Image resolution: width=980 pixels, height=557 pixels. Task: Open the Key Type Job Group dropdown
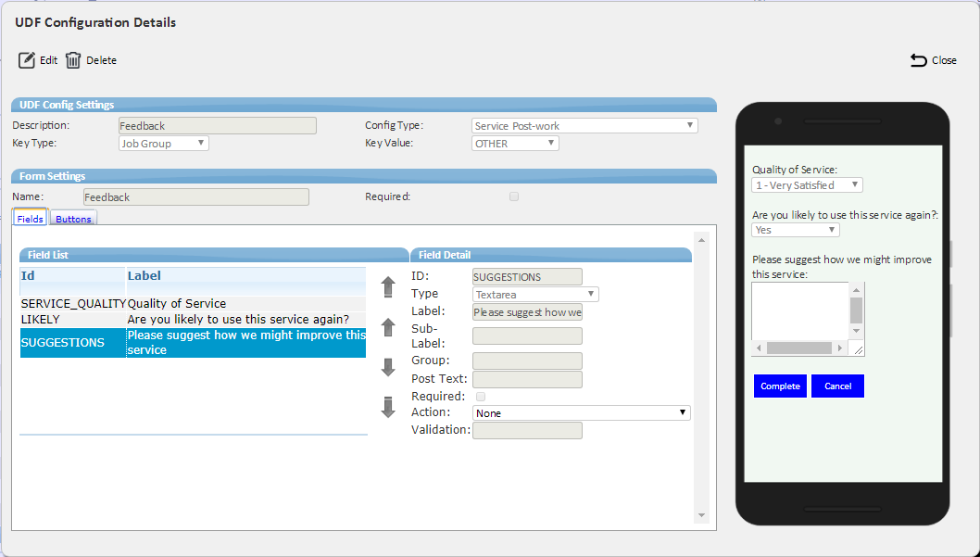pyautogui.click(x=164, y=143)
